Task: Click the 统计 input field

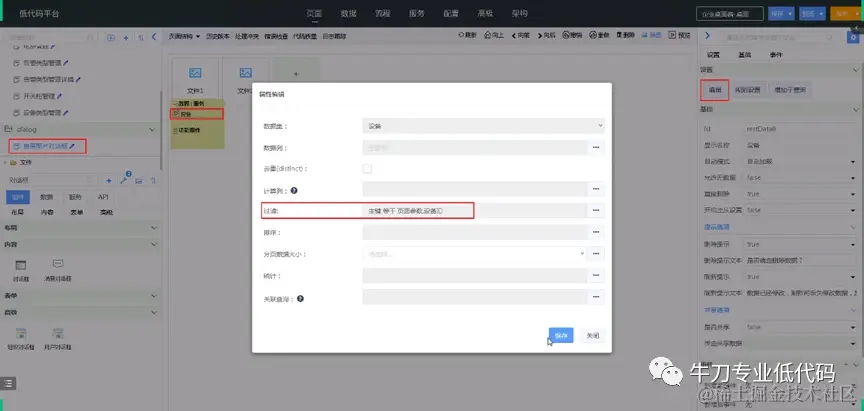Action: [x=475, y=275]
